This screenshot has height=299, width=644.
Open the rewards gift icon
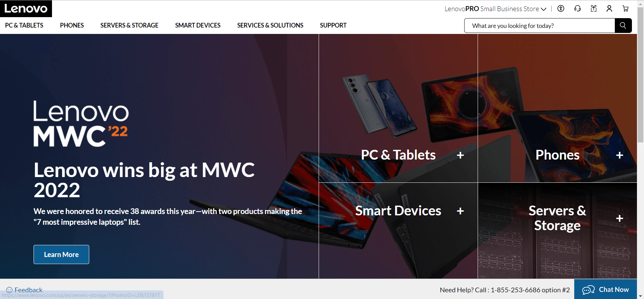click(x=593, y=8)
